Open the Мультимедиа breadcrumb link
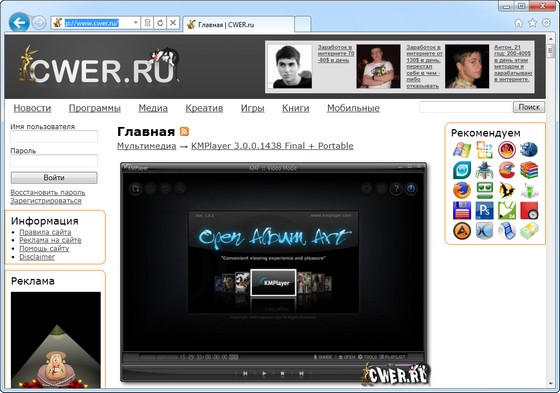Image resolution: width=560 pixels, height=393 pixels. (x=147, y=146)
